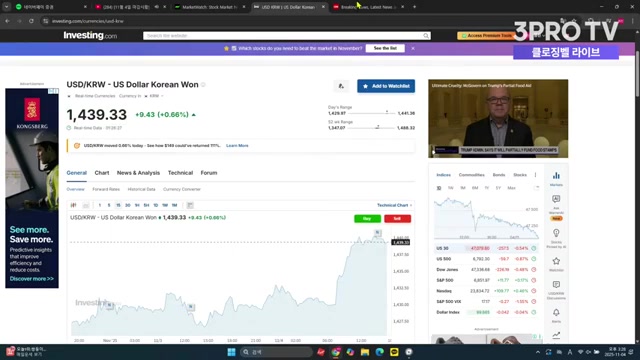
Task: Open the Commodities tab in markets widget
Action: pyautogui.click(x=471, y=175)
